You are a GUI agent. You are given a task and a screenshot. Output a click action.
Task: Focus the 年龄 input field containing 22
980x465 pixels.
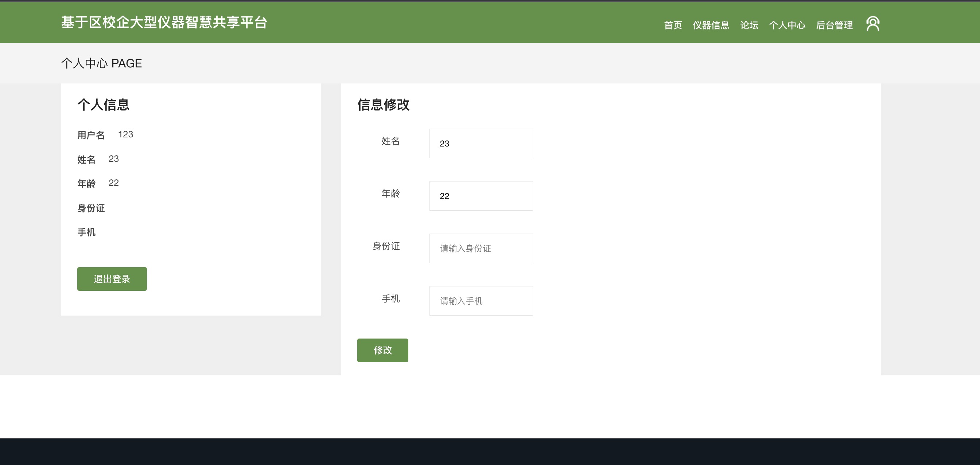pos(481,196)
